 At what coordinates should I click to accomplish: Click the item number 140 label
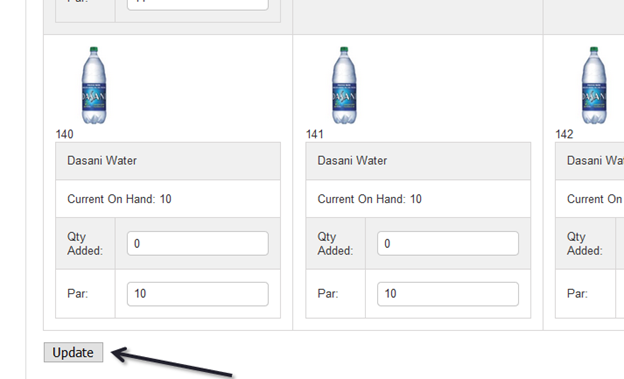coord(64,134)
